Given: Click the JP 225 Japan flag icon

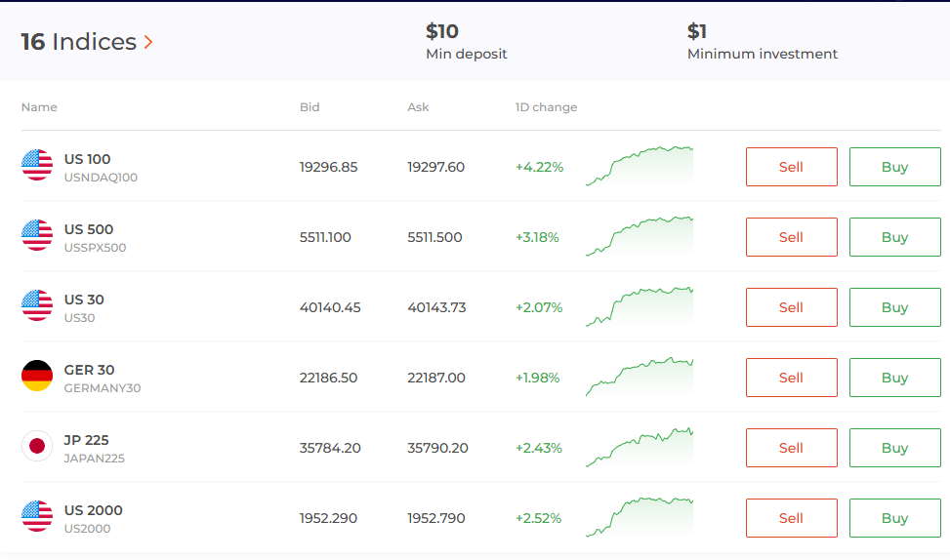Looking at the screenshot, I should pyautogui.click(x=37, y=447).
